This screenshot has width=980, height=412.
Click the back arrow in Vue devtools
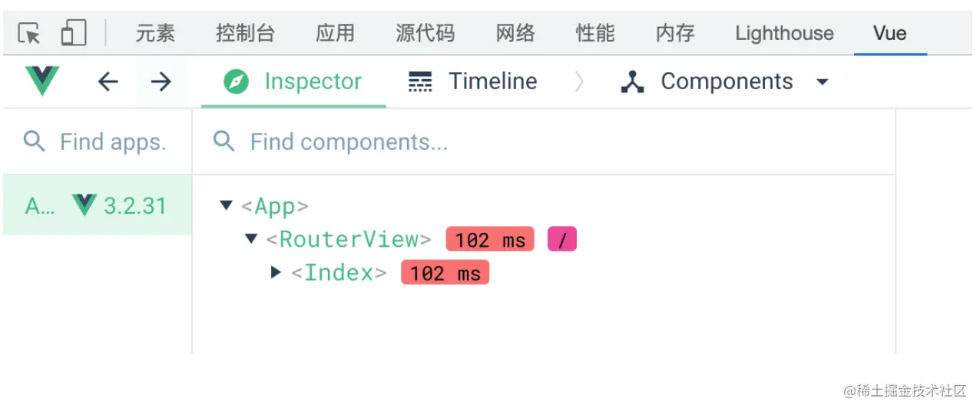coord(108,81)
